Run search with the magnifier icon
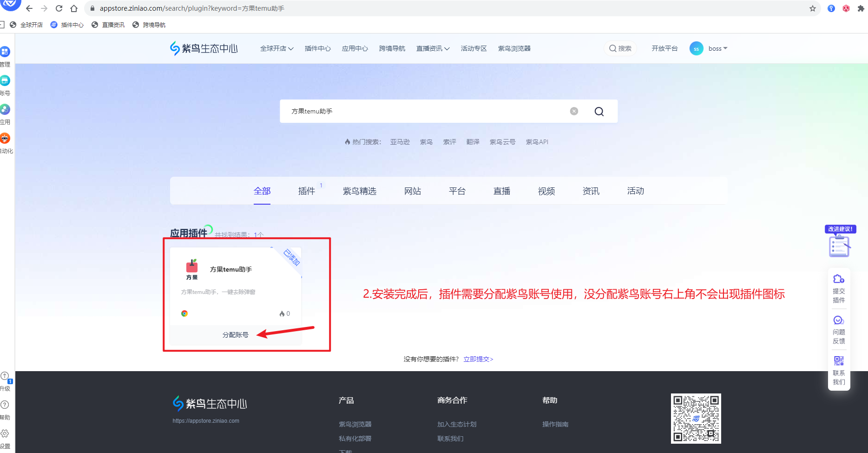Image resolution: width=868 pixels, height=453 pixels. click(599, 111)
